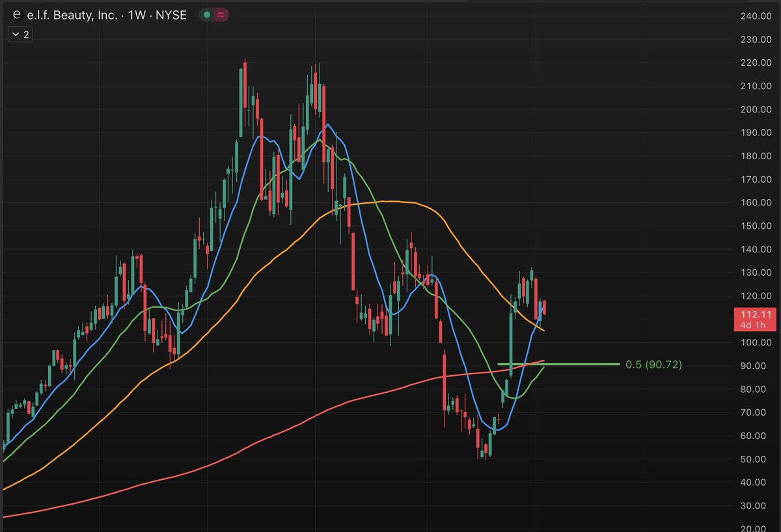This screenshot has width=781, height=532.
Task: Select the green horizontal 0.5 Fibonacci line
Action: point(558,364)
